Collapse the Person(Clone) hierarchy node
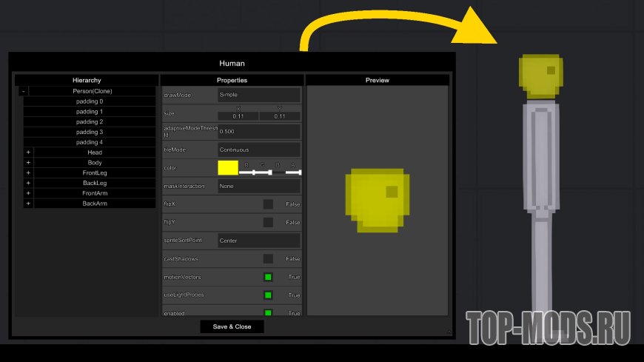The height and width of the screenshot is (362, 644). point(24,91)
